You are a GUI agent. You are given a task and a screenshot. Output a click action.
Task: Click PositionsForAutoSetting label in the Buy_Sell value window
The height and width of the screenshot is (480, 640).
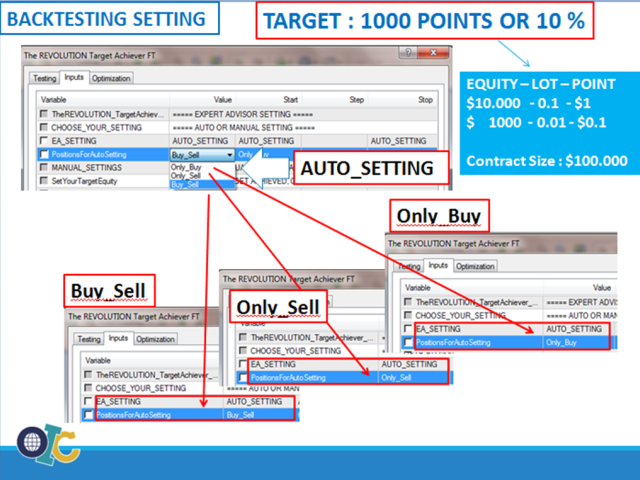click(x=133, y=415)
